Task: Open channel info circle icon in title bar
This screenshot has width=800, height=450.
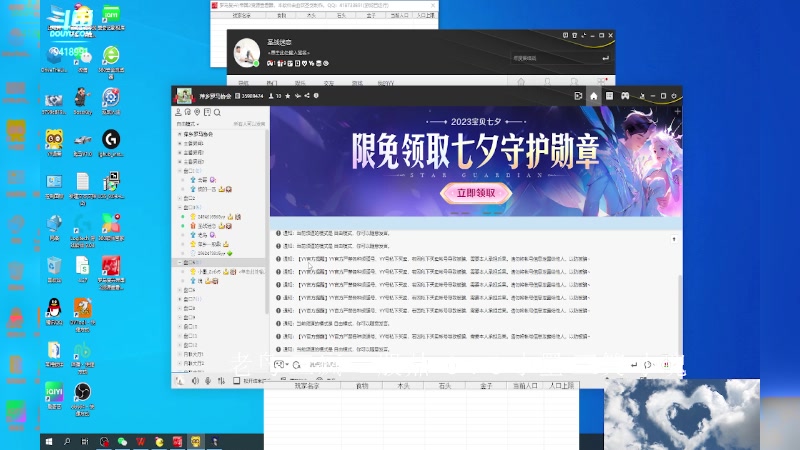Action: [x=316, y=96]
